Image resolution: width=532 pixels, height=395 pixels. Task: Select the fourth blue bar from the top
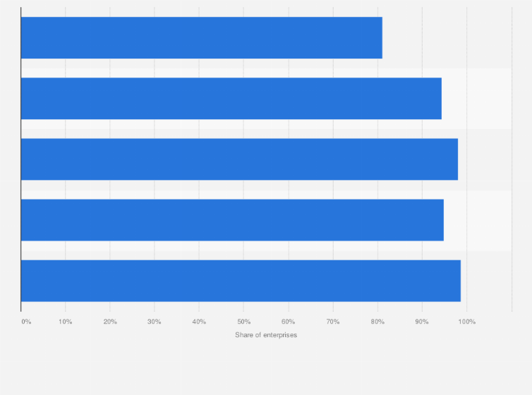click(232, 220)
